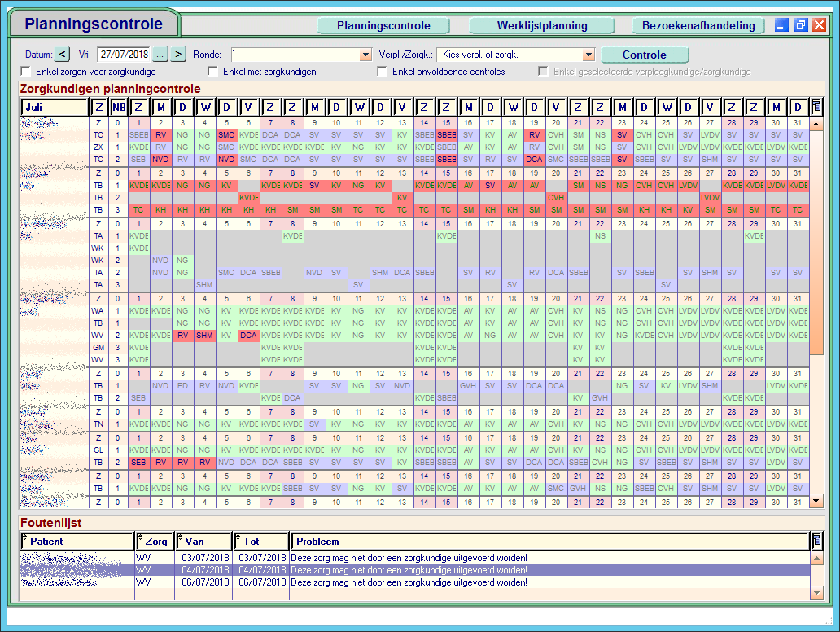840x632 pixels.
Task: Tick Enkel met zorgkundigen checkbox
Action: [x=213, y=72]
